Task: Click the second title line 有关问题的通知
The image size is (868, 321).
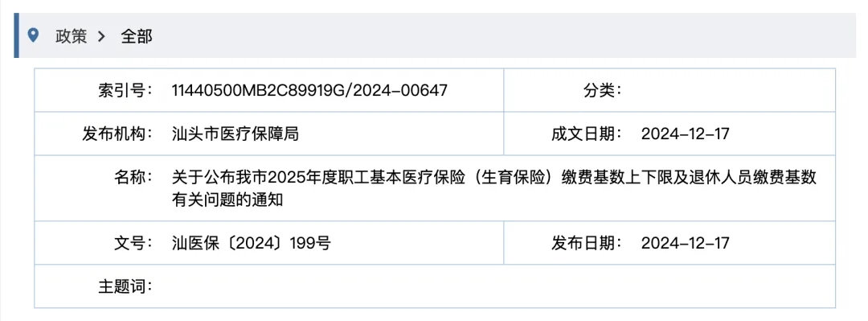Action: point(227,200)
